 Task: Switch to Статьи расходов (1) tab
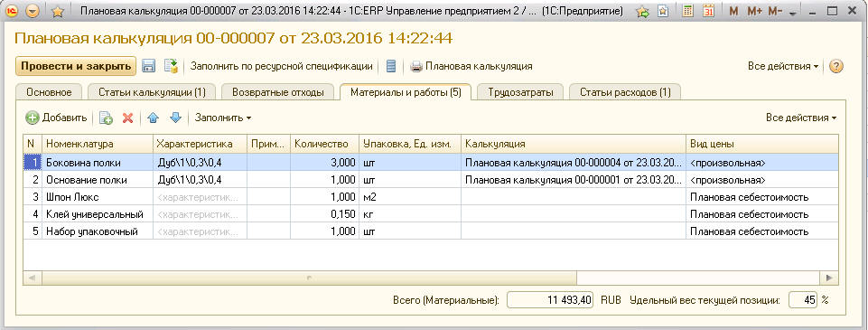625,92
